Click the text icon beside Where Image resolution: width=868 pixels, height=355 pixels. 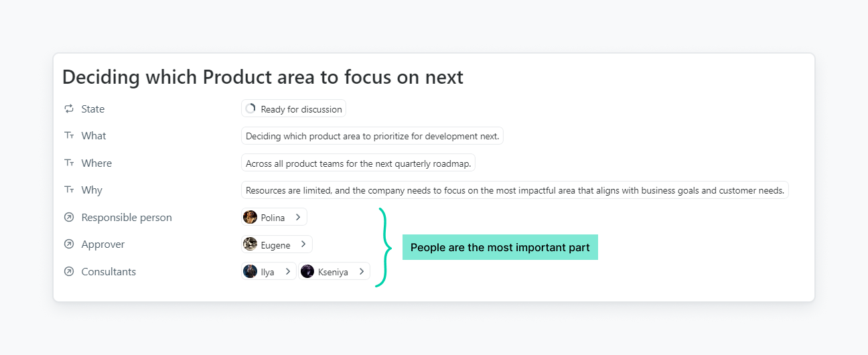pos(68,163)
